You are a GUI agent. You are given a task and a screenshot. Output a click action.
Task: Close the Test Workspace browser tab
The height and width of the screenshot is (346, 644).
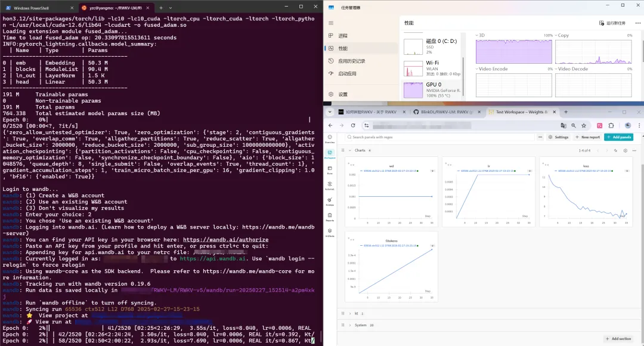click(555, 112)
